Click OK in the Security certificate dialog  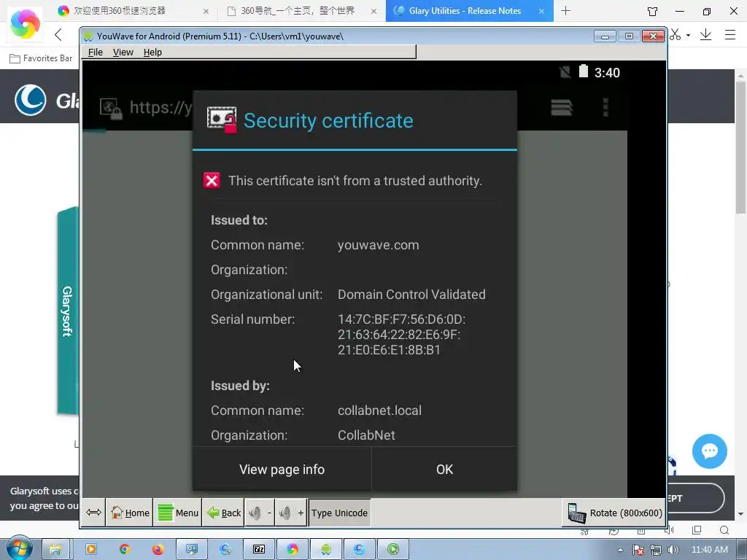pyautogui.click(x=444, y=469)
